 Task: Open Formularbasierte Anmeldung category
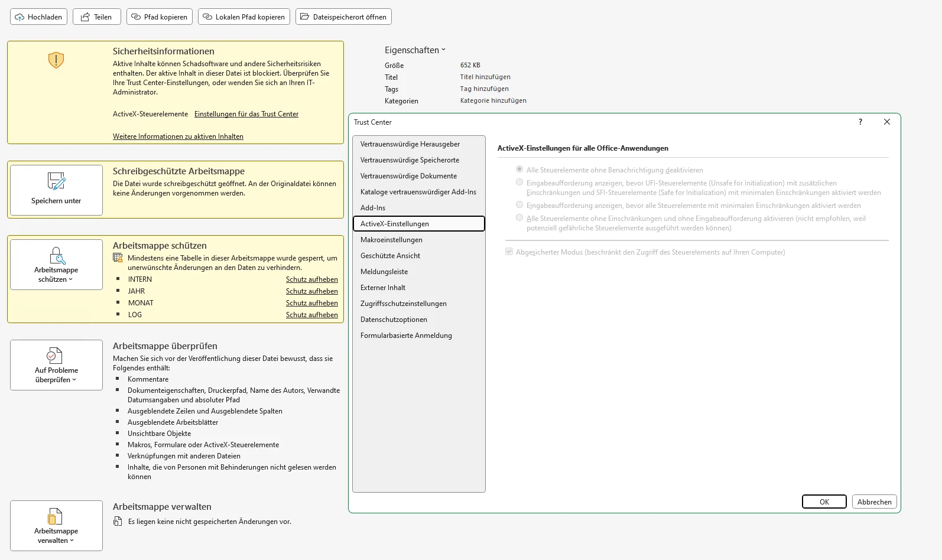tap(418, 336)
